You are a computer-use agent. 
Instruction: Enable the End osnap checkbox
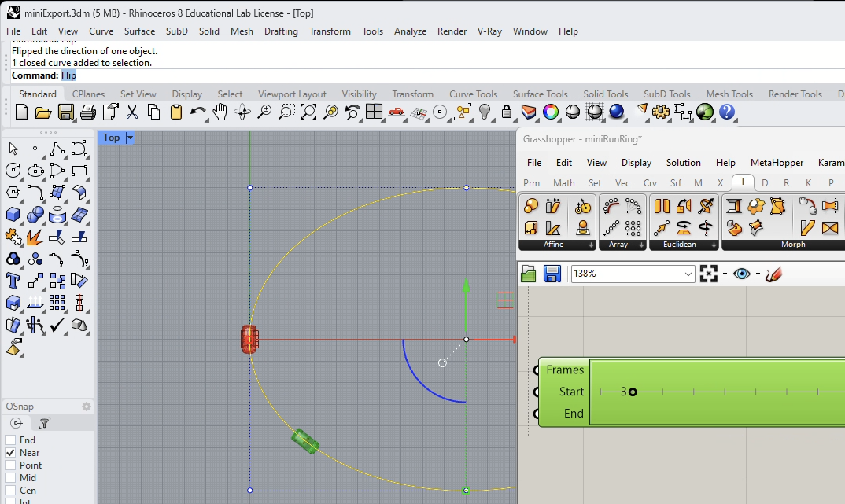[x=10, y=440]
